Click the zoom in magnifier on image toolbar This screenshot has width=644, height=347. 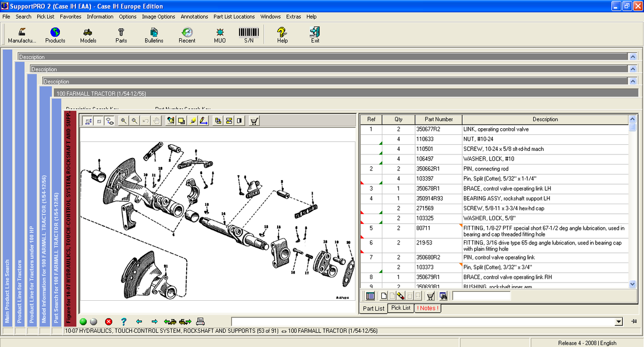(123, 121)
